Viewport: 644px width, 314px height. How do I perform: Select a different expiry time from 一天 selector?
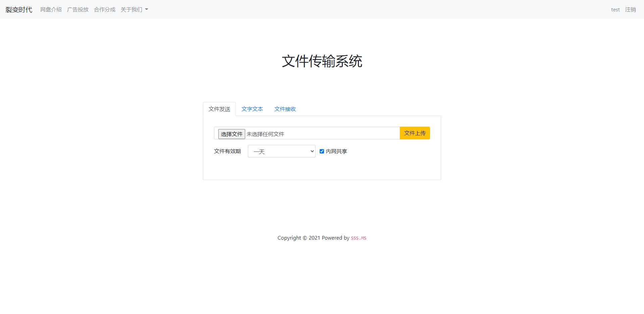(281, 151)
